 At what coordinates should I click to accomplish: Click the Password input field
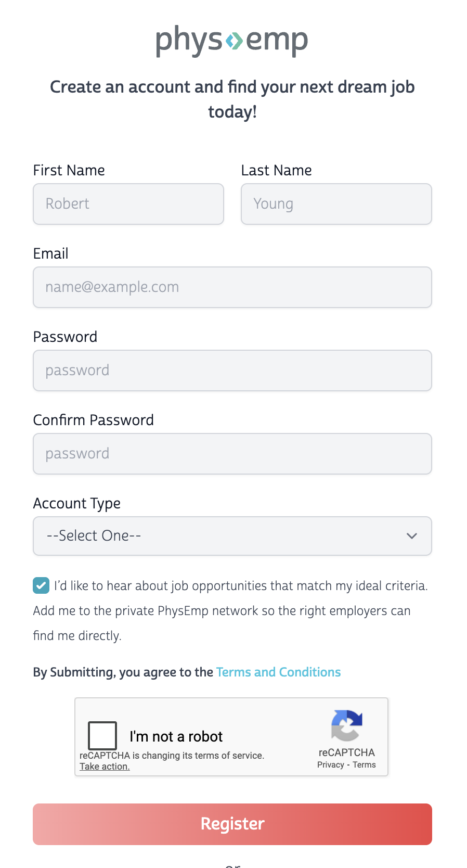click(x=232, y=371)
